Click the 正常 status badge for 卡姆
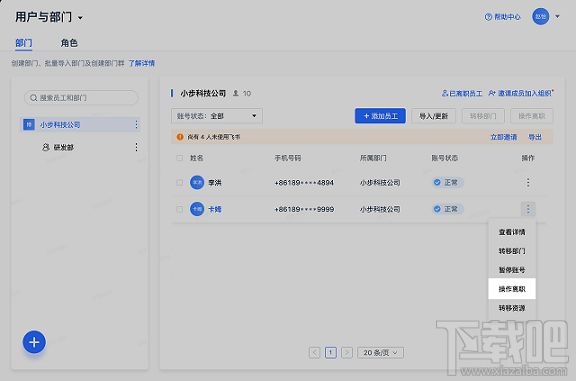Image resolution: width=576 pixels, height=381 pixels. 447,209
